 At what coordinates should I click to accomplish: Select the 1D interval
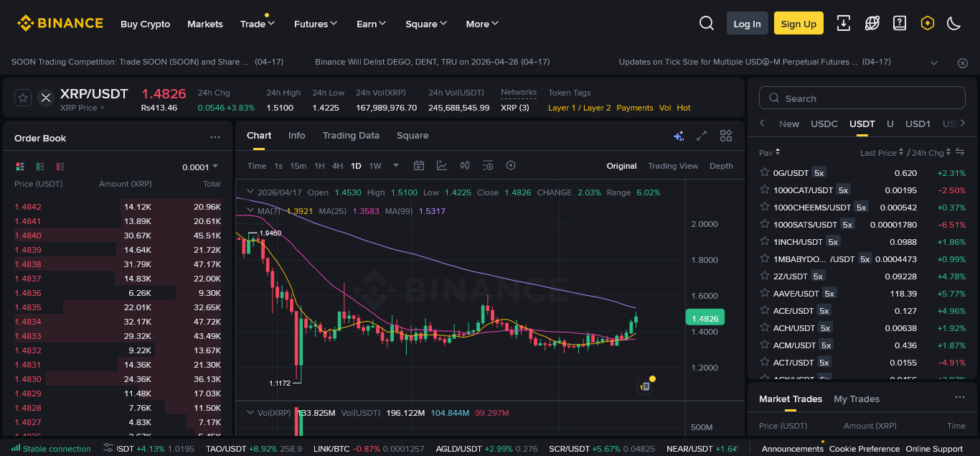pyautogui.click(x=356, y=166)
